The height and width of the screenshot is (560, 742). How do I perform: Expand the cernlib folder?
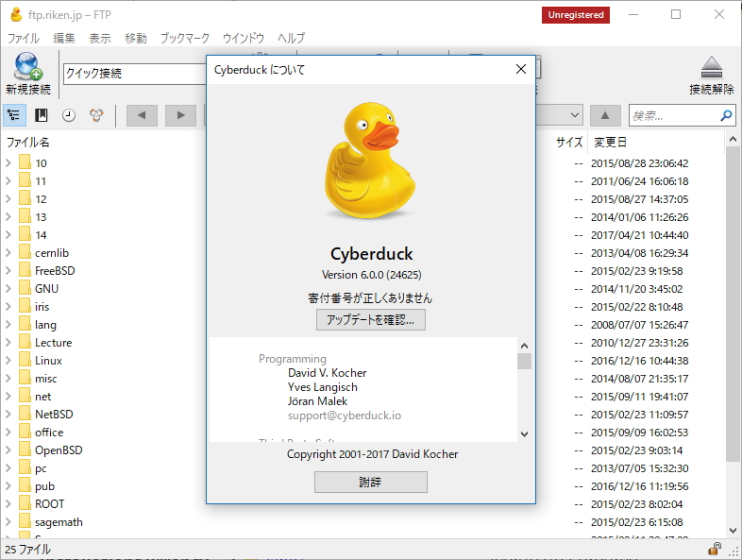(8, 253)
